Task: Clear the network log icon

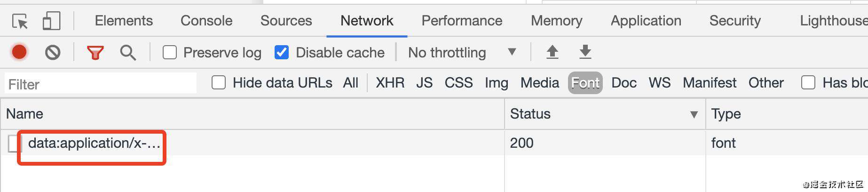Action: pos(53,52)
